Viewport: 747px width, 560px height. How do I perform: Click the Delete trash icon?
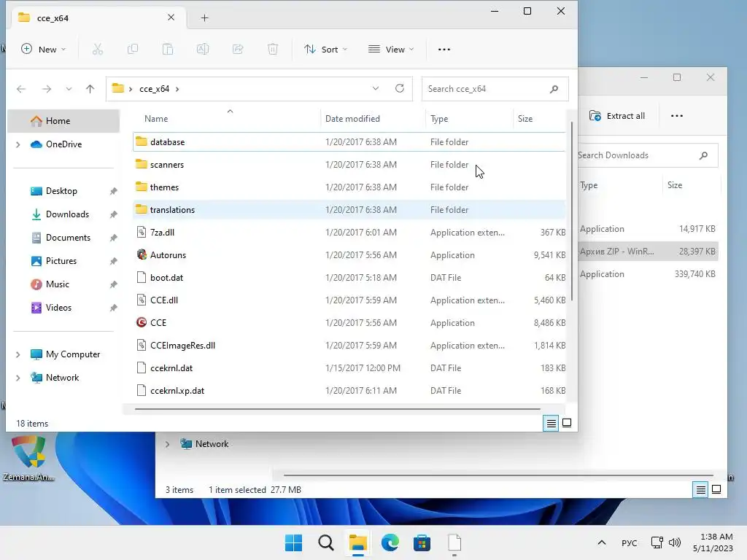click(x=273, y=49)
